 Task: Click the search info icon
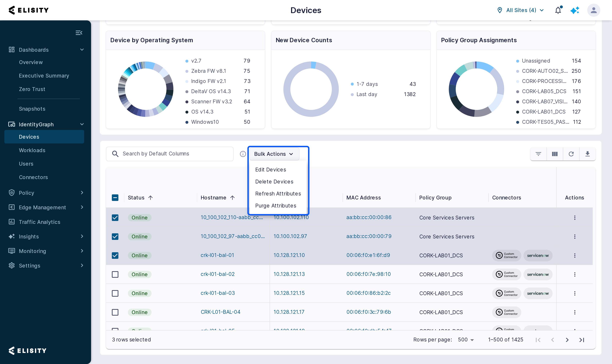(x=243, y=154)
